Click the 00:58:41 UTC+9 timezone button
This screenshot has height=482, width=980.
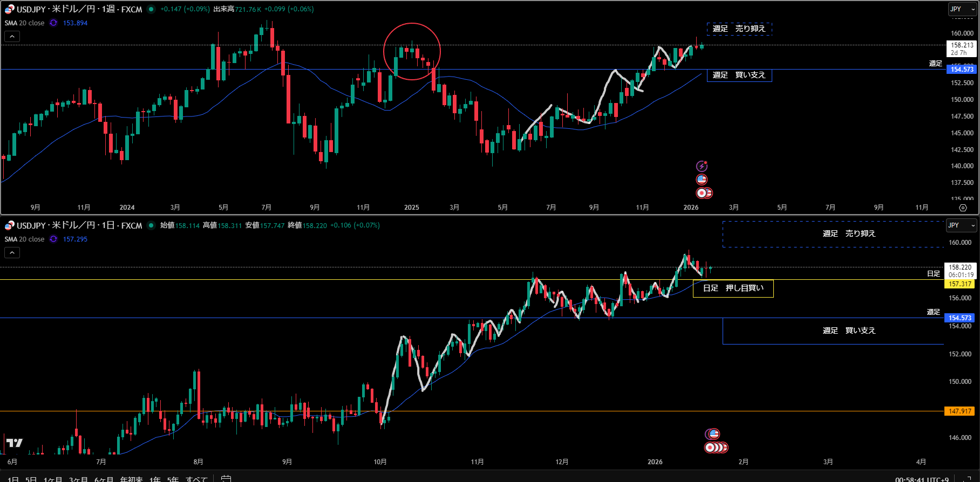921,479
